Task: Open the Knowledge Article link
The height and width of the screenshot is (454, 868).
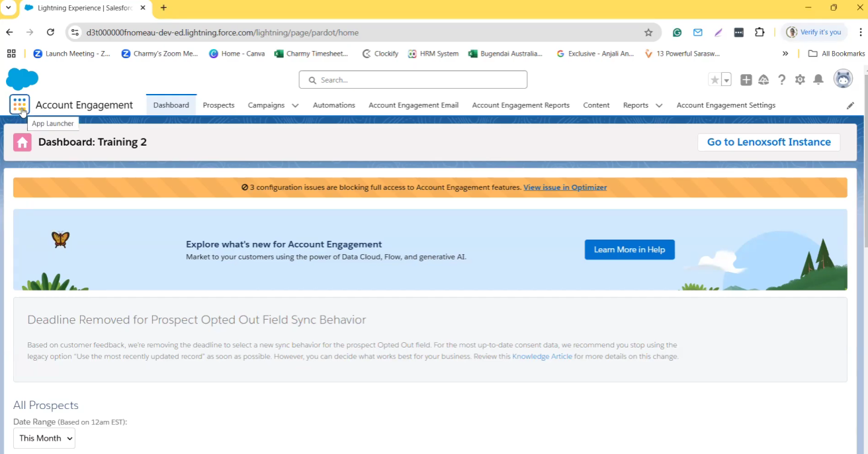Action: (x=542, y=357)
